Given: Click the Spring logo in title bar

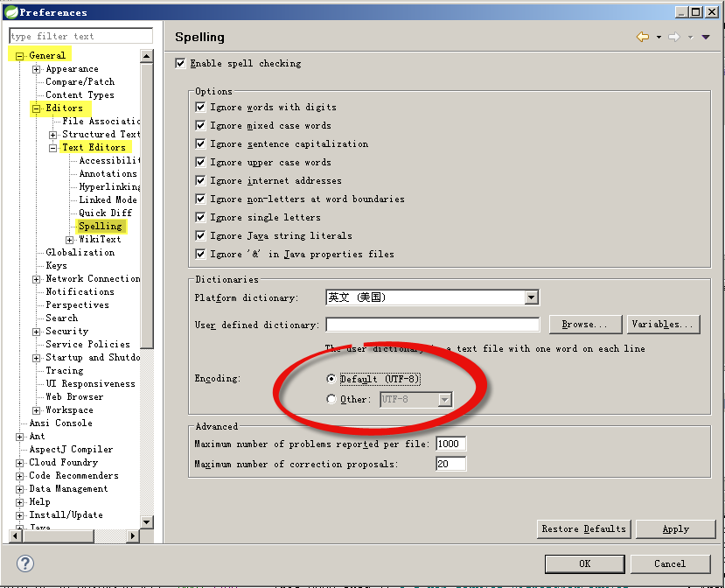Looking at the screenshot, I should 10,11.
